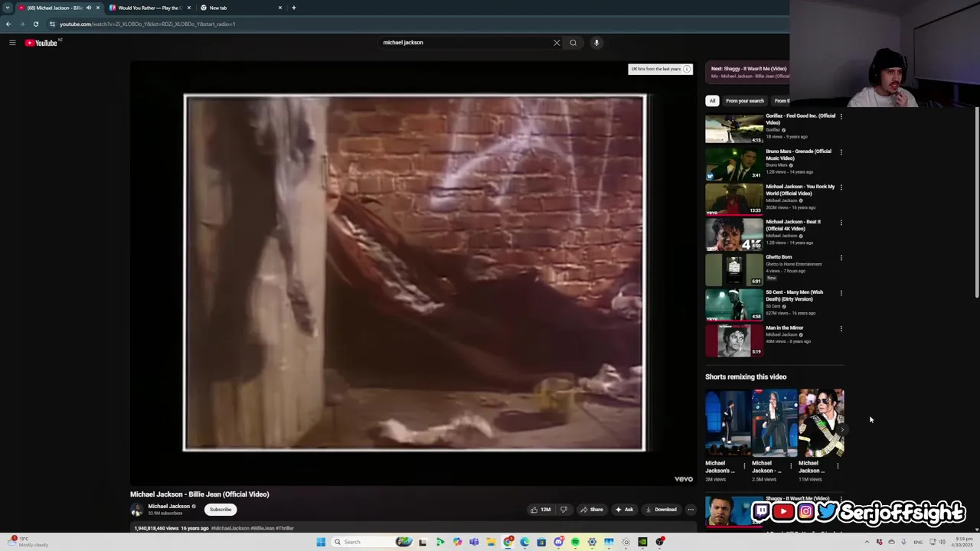980x551 pixels.
Task: Open Windows Start menu
Action: (x=321, y=542)
